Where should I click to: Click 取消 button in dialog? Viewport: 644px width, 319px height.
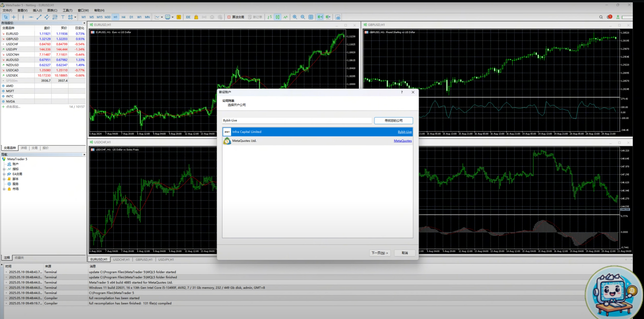pos(405,253)
